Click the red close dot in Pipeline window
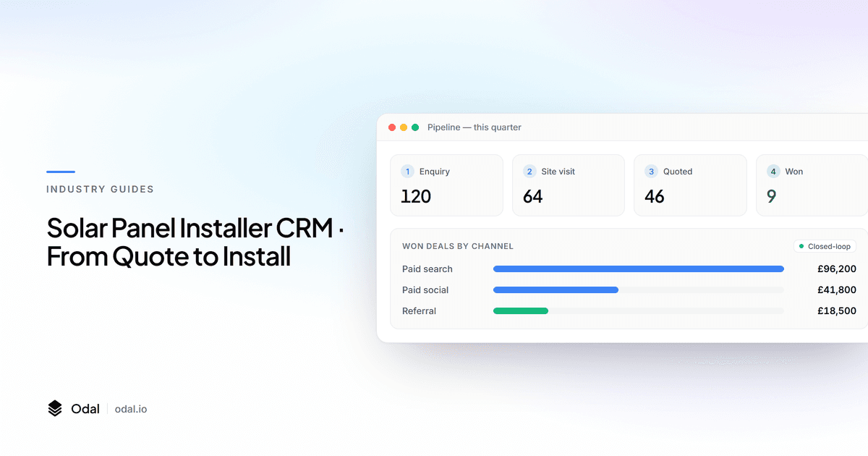The width and height of the screenshot is (868, 456). pyautogui.click(x=392, y=127)
